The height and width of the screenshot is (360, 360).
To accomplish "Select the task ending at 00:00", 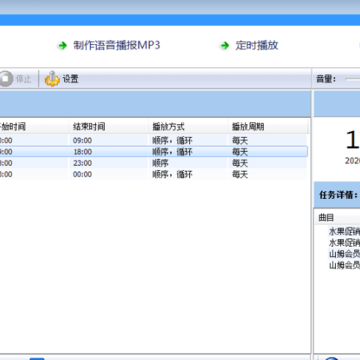I will point(153,174).
